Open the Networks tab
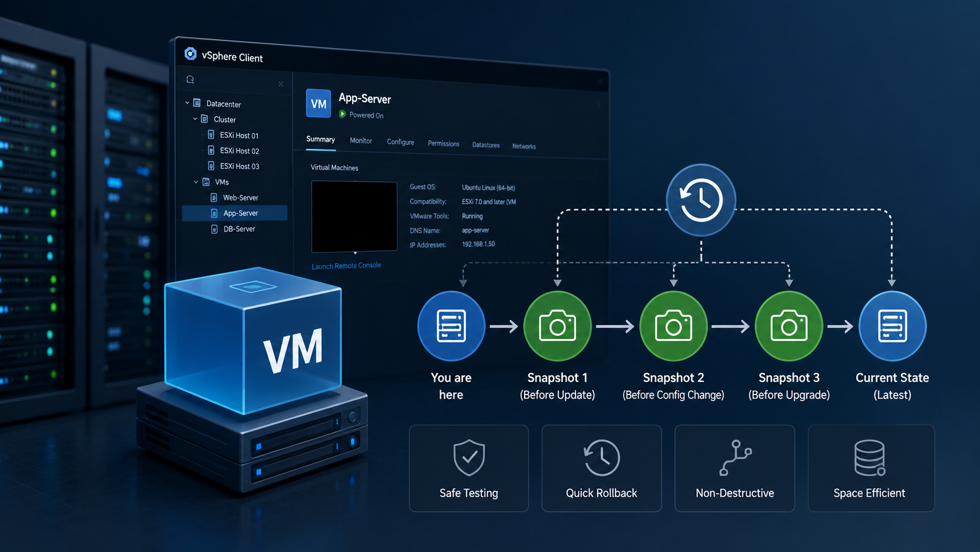The image size is (980, 552). tap(524, 147)
